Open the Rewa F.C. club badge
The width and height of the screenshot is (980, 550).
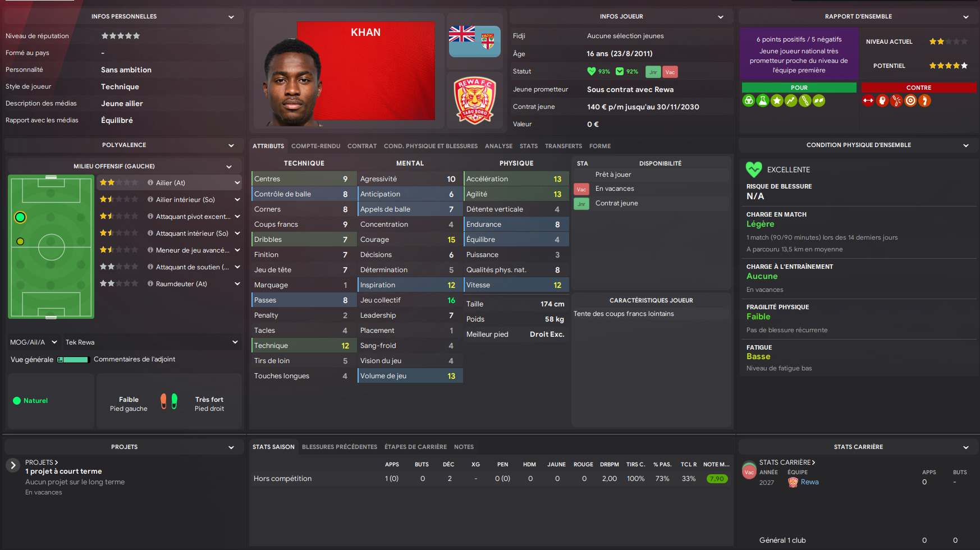475,100
